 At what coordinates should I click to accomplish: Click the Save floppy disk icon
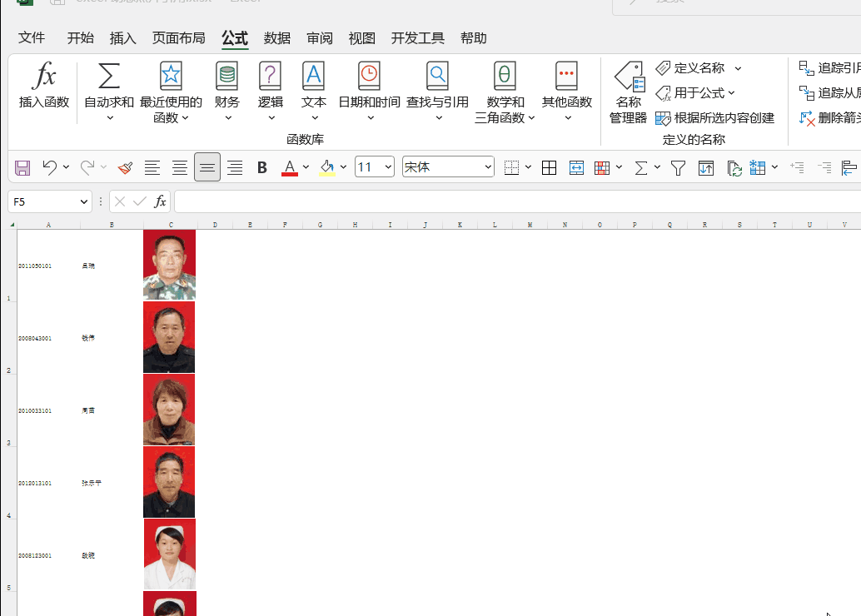click(x=22, y=167)
